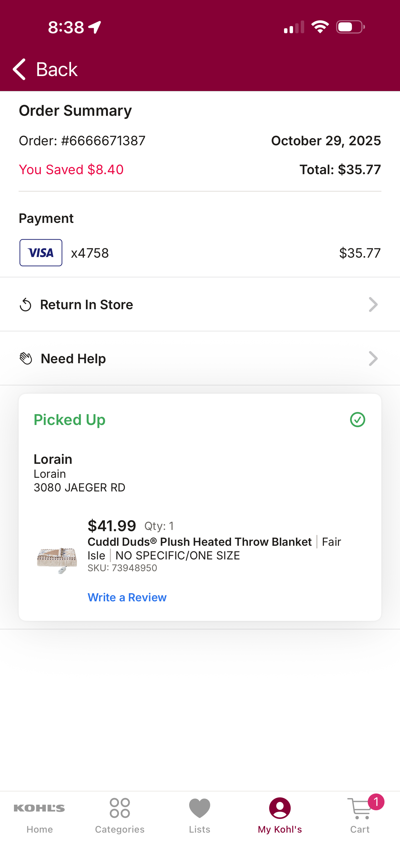Image resolution: width=400 pixels, height=868 pixels.
Task: Tap the Cuddl Duds blanket product title
Action: click(x=200, y=542)
